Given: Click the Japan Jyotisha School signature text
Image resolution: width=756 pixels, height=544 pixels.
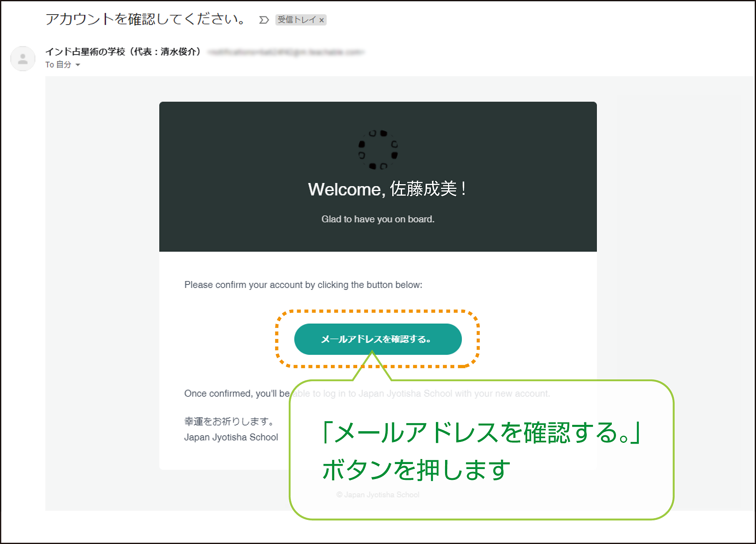Looking at the screenshot, I should click(231, 437).
